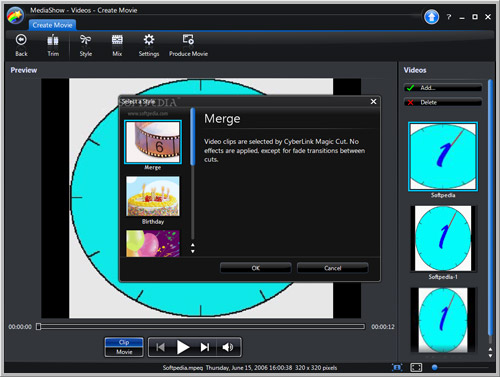This screenshot has width=500, height=377.
Task: Switch preview to Clip mode
Action: tap(124, 342)
